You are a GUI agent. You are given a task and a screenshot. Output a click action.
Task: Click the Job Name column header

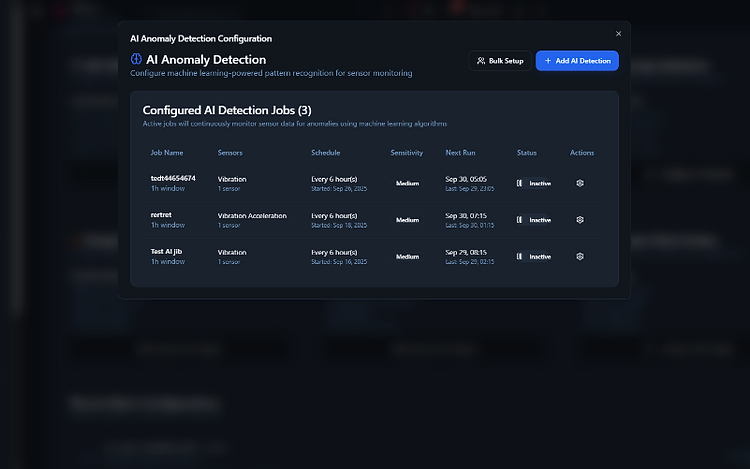167,153
